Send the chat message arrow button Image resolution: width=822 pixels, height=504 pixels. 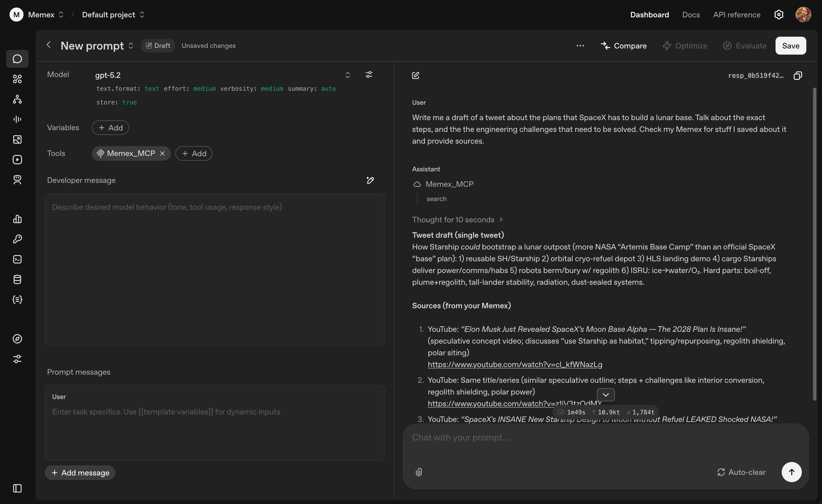pos(791,472)
